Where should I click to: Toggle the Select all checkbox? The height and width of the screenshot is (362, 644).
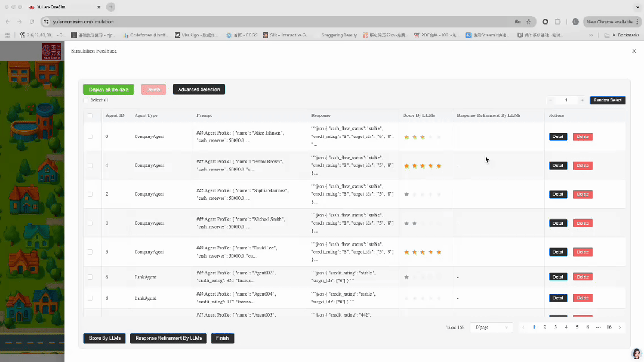click(x=86, y=100)
